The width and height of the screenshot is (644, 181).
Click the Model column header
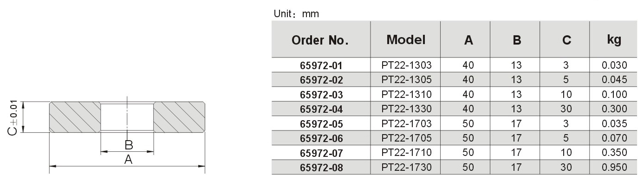406,40
